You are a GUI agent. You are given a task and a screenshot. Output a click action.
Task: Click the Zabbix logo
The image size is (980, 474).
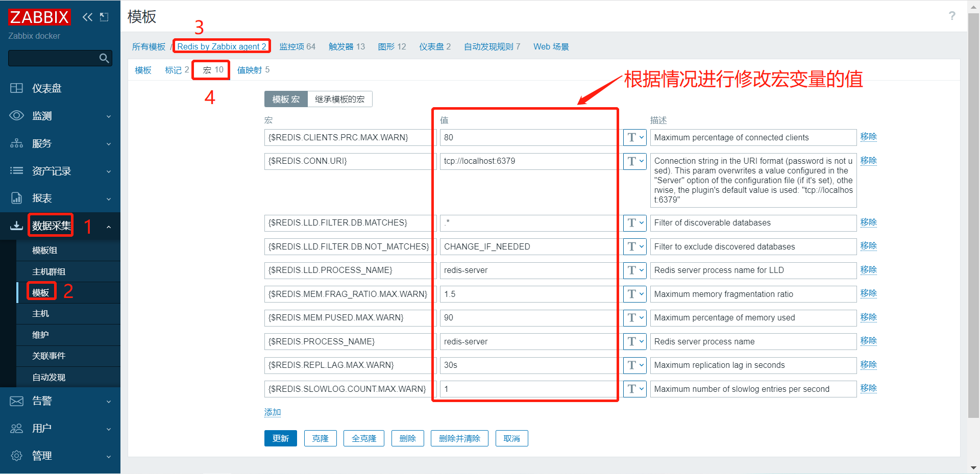[x=39, y=17]
